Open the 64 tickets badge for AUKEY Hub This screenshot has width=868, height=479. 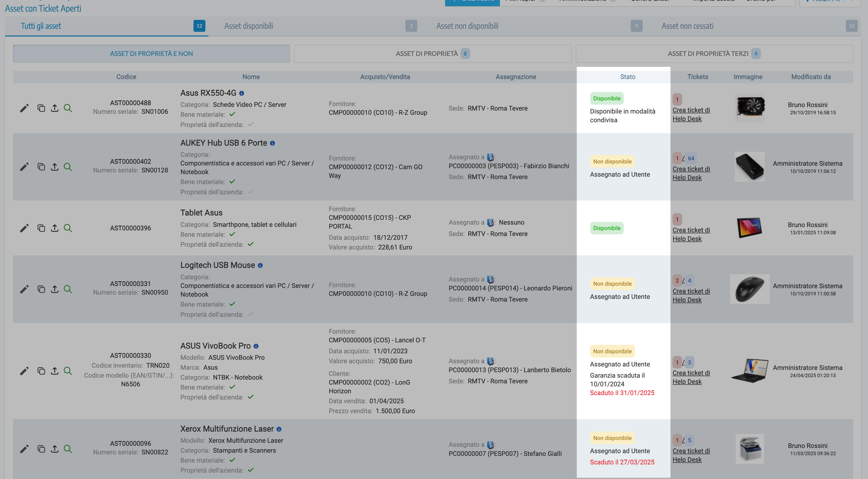tap(691, 158)
